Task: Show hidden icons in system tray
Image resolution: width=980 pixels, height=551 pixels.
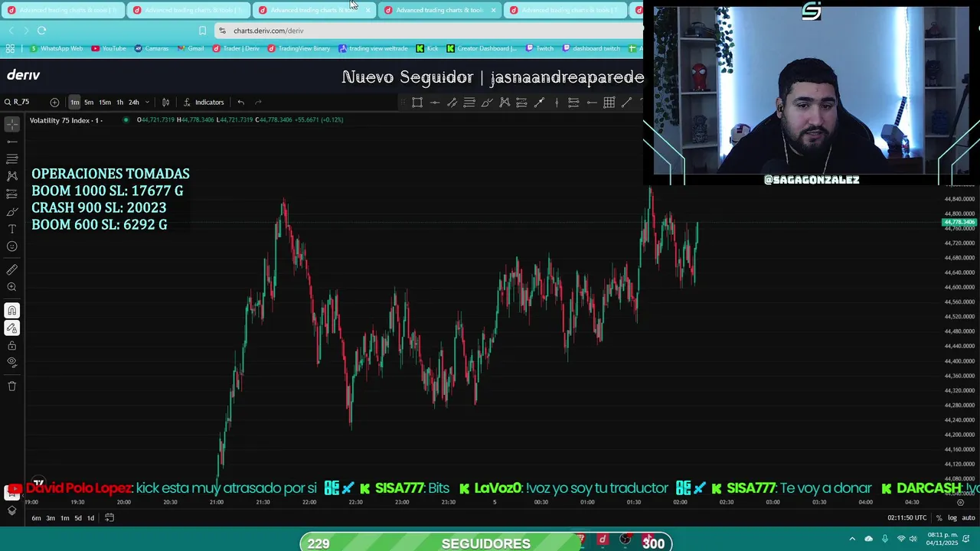Action: [852, 539]
